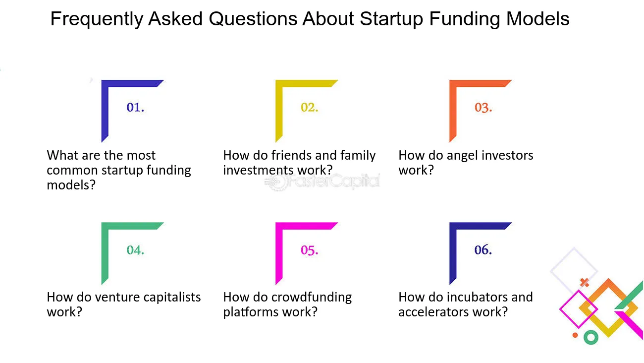Click the navy corner bracket icon for 06
Screen dimensions: 644x363
(x=480, y=253)
